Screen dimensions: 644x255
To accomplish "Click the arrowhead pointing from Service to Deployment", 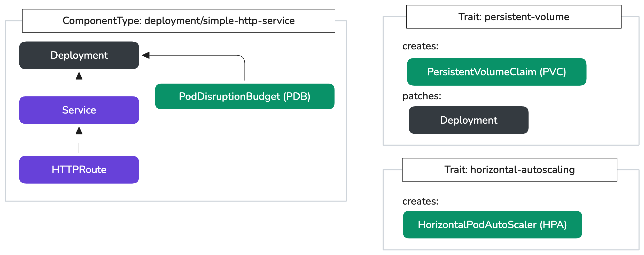I will click(x=79, y=76).
